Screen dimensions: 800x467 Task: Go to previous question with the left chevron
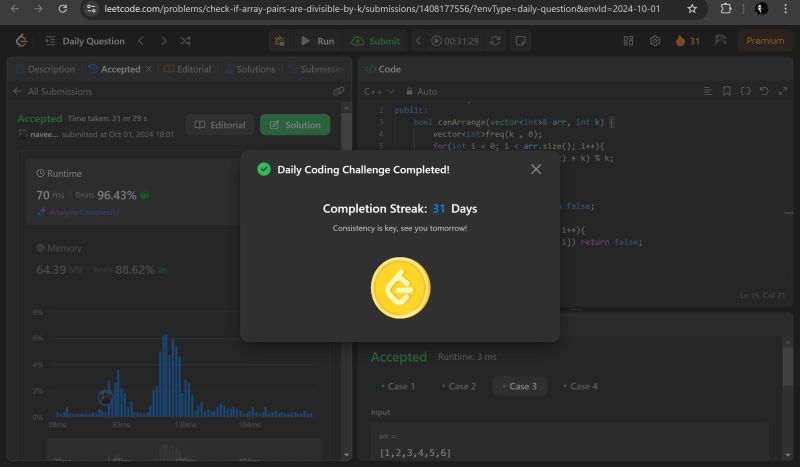[x=141, y=41]
